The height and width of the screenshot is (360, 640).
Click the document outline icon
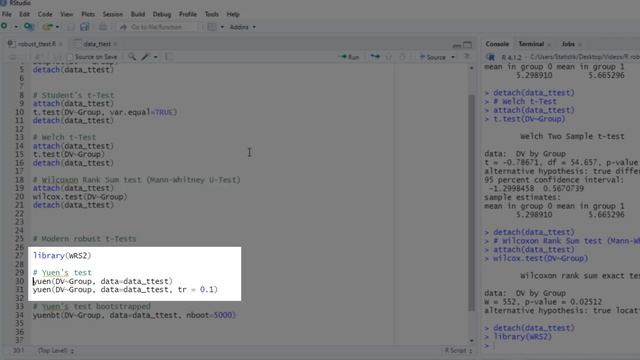tap(467, 57)
